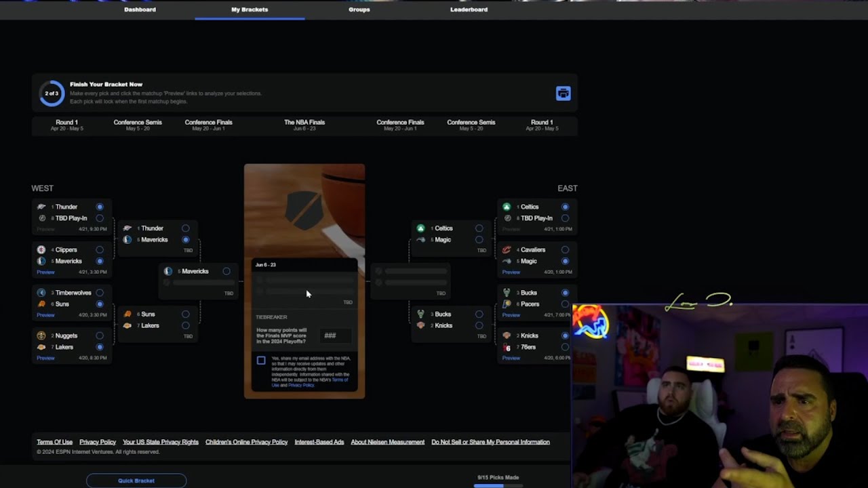Open the Privacy Policy footer link
The width and height of the screenshot is (868, 488).
pos(98,442)
